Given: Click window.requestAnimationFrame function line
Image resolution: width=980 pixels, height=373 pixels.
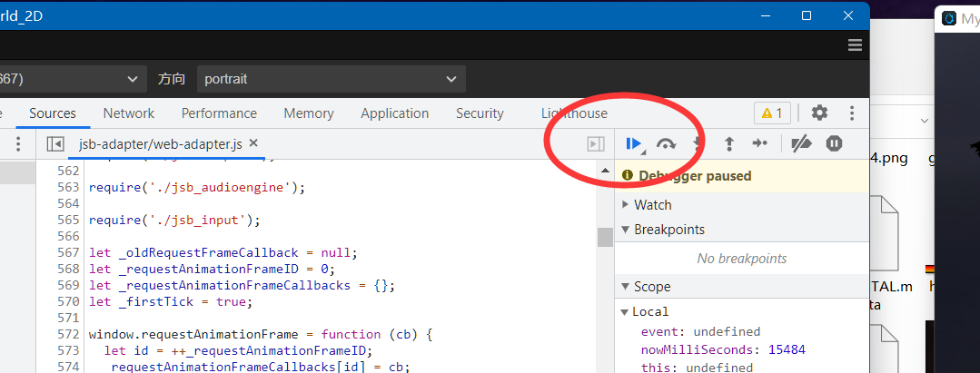Looking at the screenshot, I should tap(261, 334).
